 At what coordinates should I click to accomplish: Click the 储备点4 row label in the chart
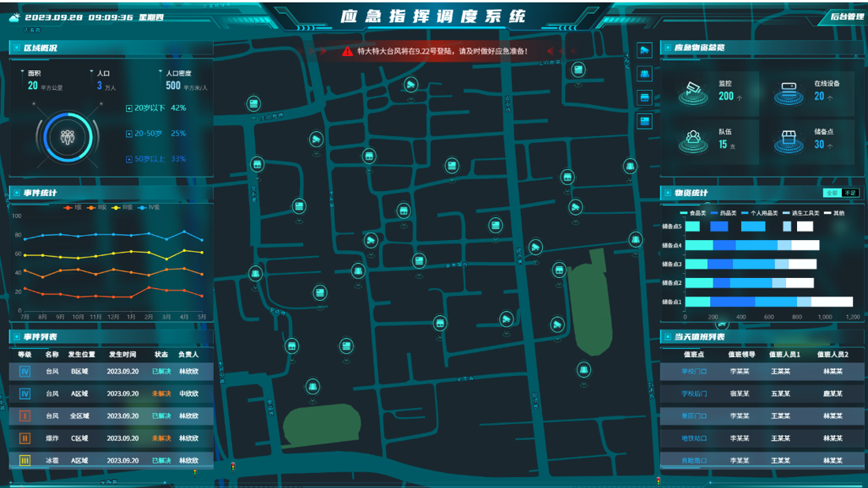click(x=672, y=246)
